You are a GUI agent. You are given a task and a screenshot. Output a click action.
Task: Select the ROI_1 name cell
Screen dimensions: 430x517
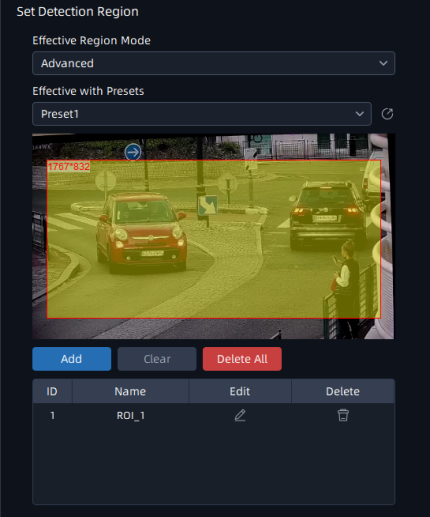[x=131, y=416]
